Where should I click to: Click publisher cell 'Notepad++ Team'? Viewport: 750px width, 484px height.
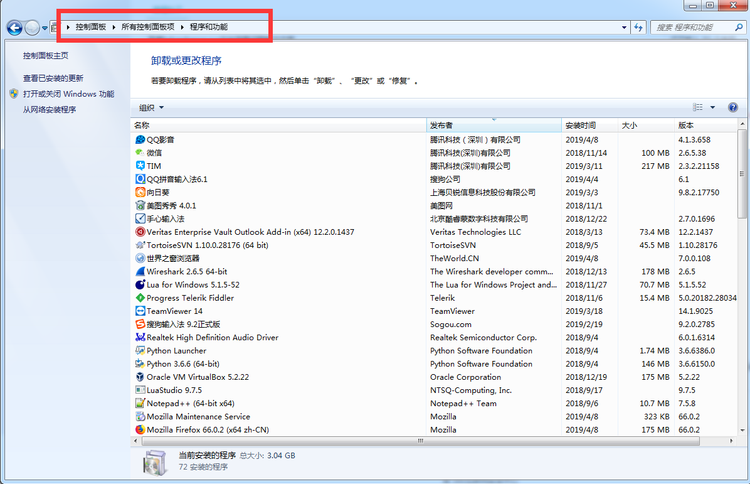tap(463, 403)
